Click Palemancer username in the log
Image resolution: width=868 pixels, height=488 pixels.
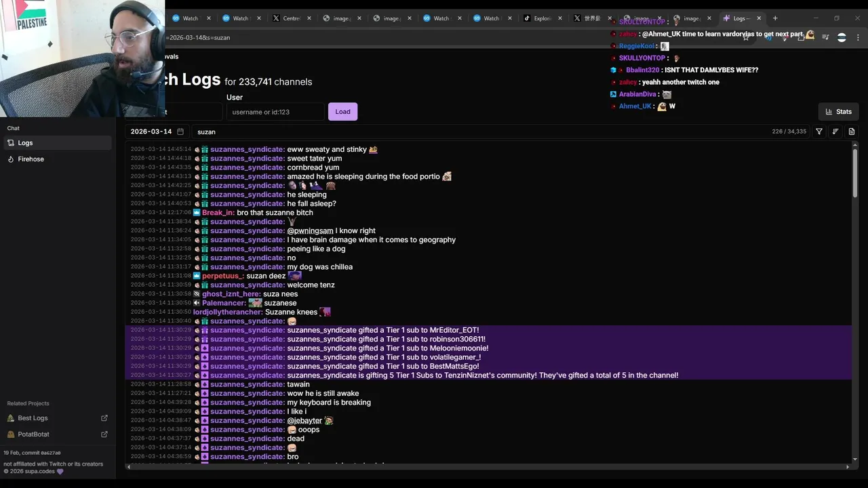[x=224, y=303]
